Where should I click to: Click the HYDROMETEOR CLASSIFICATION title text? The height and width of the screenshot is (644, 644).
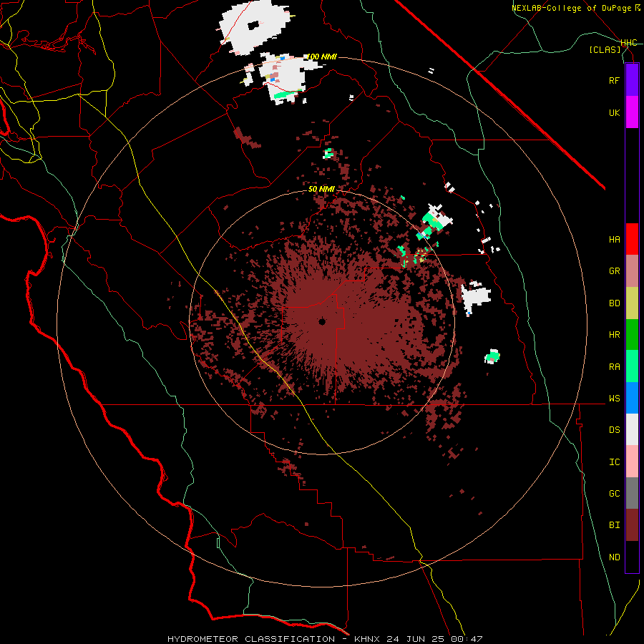(251, 639)
